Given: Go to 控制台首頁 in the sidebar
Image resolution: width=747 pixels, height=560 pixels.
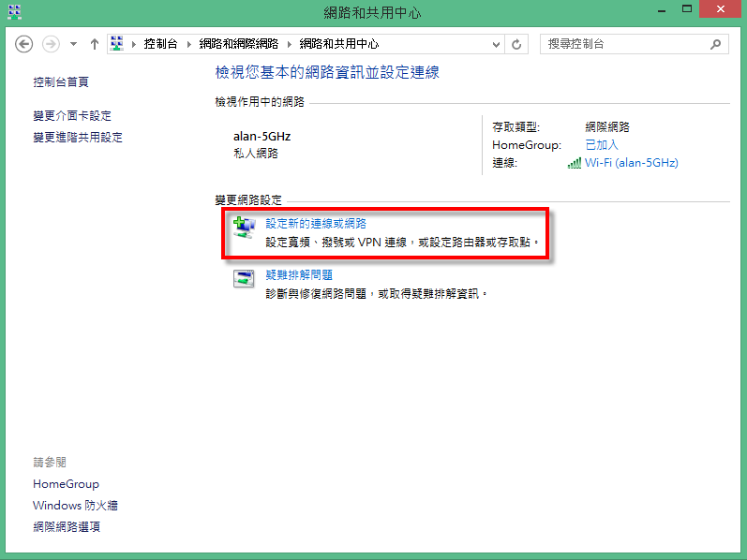Looking at the screenshot, I should click(61, 82).
